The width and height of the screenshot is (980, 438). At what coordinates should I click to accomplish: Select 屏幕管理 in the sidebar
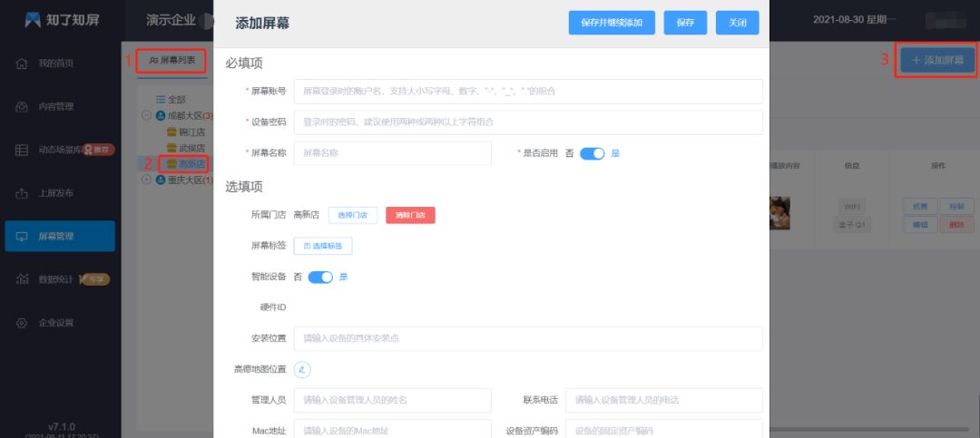(60, 236)
